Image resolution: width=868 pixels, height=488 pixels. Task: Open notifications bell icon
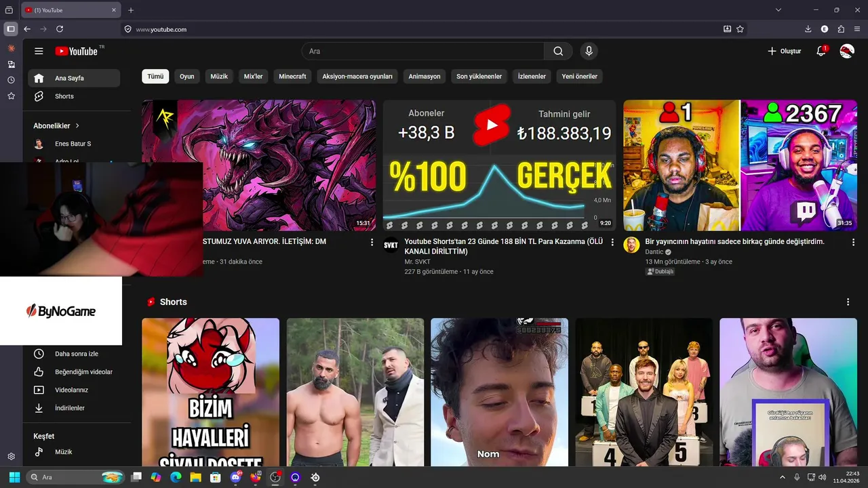pos(821,51)
